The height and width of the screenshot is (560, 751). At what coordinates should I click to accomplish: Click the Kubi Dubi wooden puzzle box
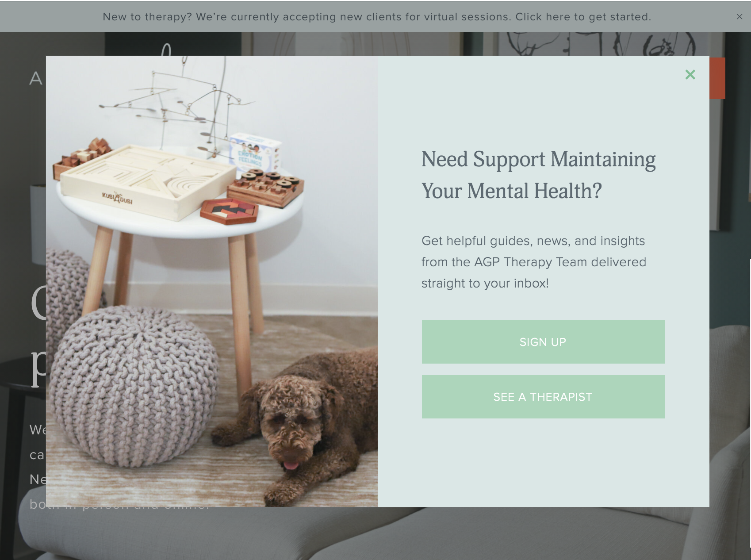pyautogui.click(x=148, y=180)
